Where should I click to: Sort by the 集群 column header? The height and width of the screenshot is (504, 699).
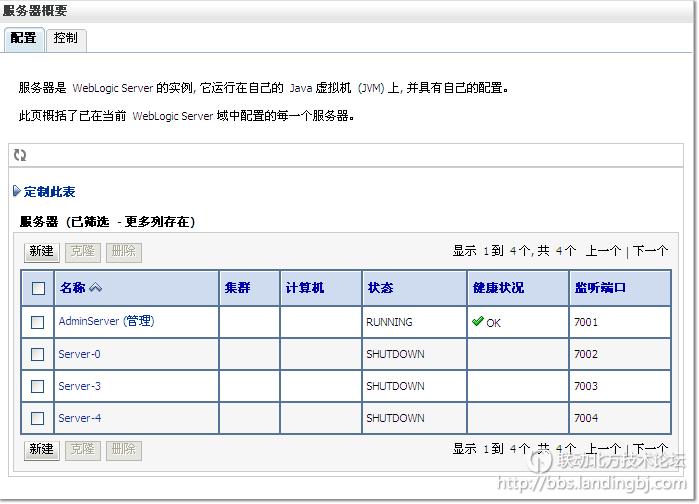[x=238, y=288]
